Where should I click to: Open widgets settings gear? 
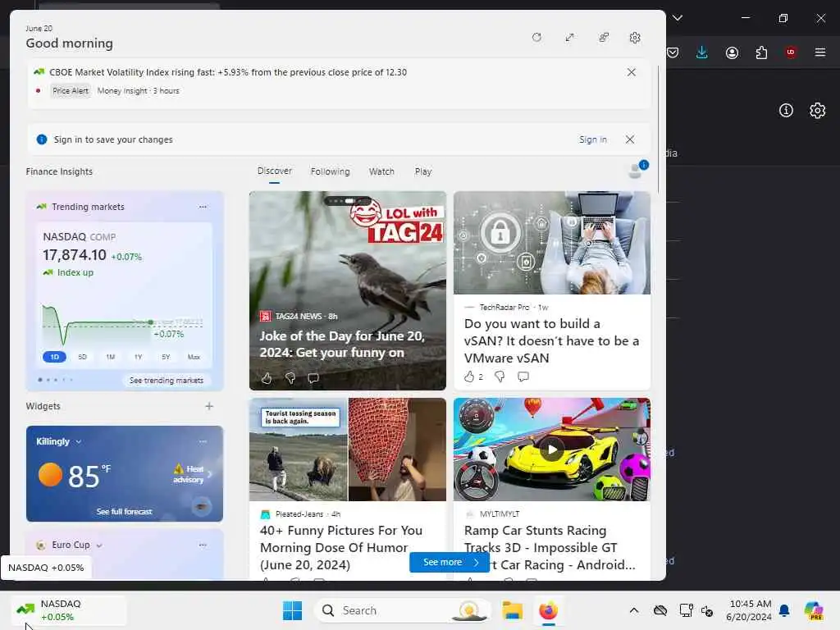(x=635, y=38)
